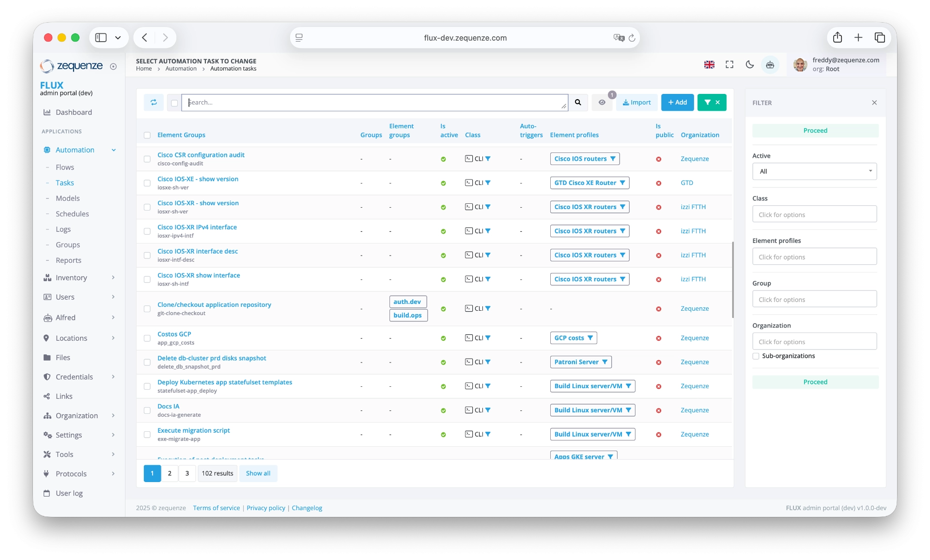930x560 pixels.
Task: Close the filter panel using the X
Action: pos(874,103)
